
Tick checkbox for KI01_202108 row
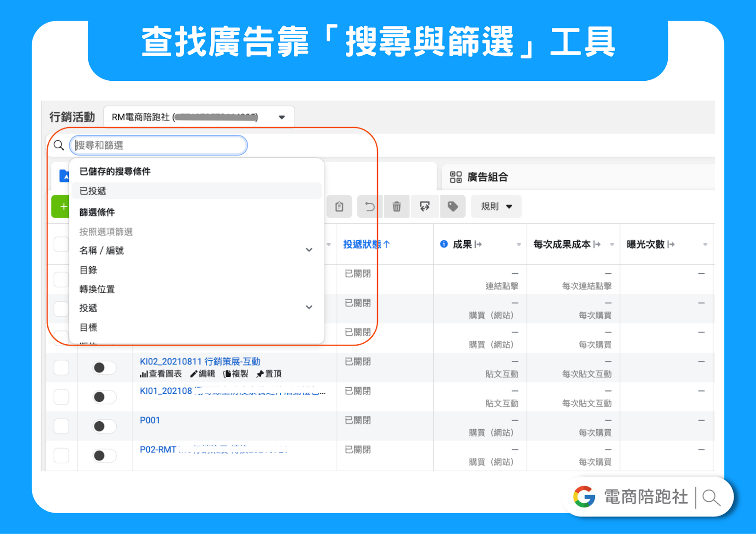coord(61,397)
